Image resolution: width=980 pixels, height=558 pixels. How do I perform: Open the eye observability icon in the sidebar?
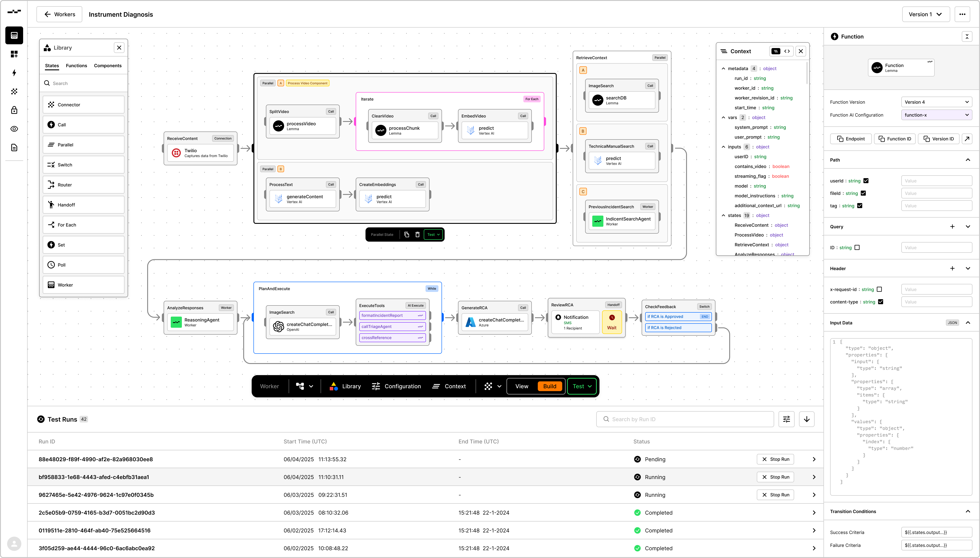pyautogui.click(x=14, y=129)
